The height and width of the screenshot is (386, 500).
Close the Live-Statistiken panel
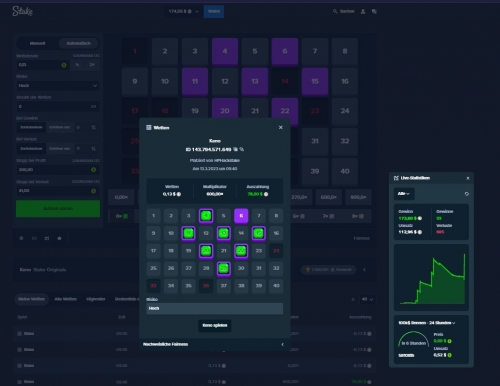pos(468,178)
